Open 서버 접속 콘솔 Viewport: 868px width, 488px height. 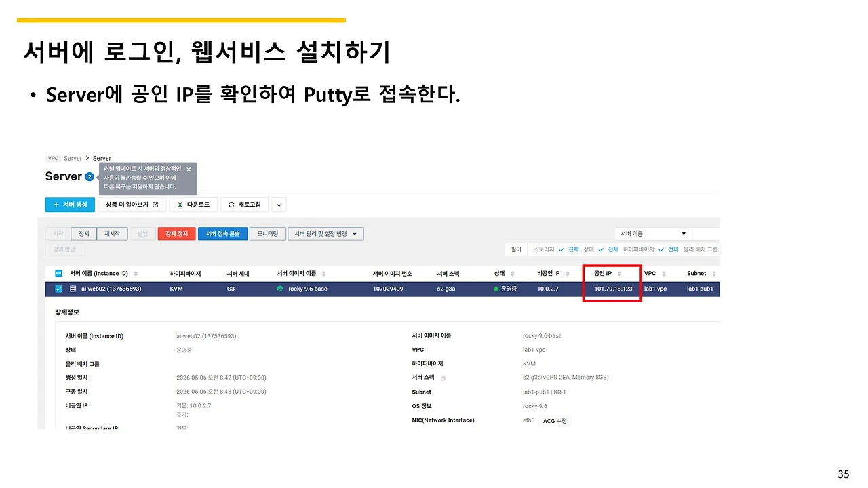click(222, 234)
